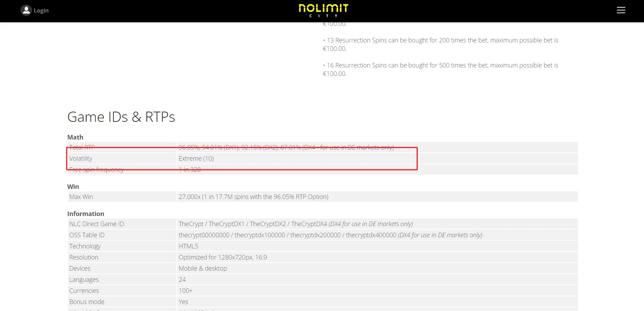
Task: Open the hamburger menu
Action: pyautogui.click(x=621, y=10)
